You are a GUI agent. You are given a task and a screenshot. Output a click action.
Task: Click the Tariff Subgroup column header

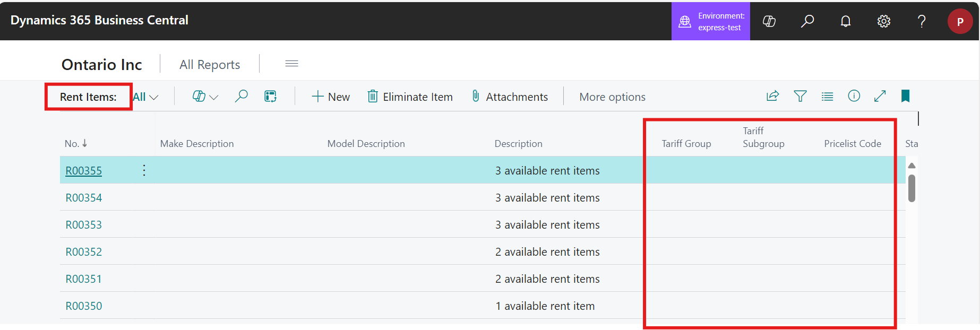[x=763, y=137]
